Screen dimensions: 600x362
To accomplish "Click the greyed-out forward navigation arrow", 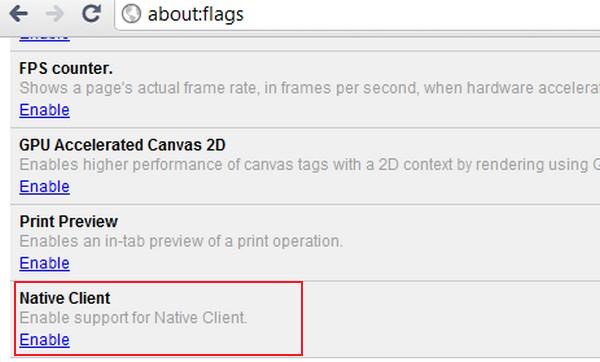I will tap(54, 14).
